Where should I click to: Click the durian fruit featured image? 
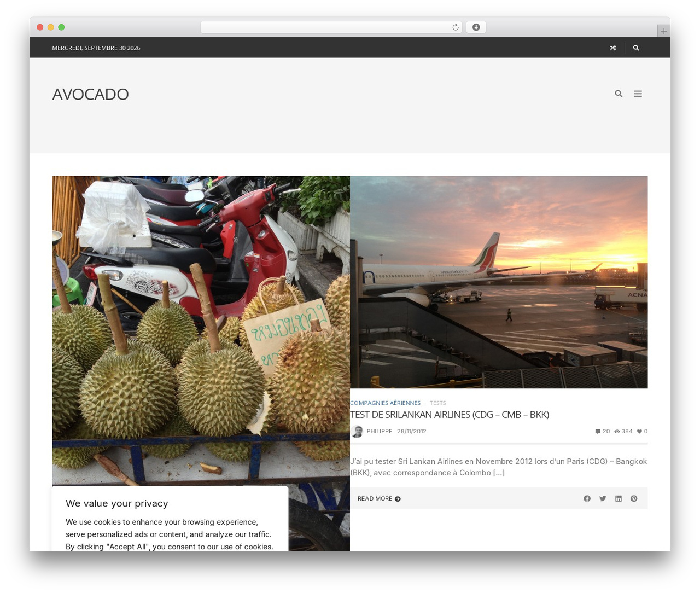(201, 331)
